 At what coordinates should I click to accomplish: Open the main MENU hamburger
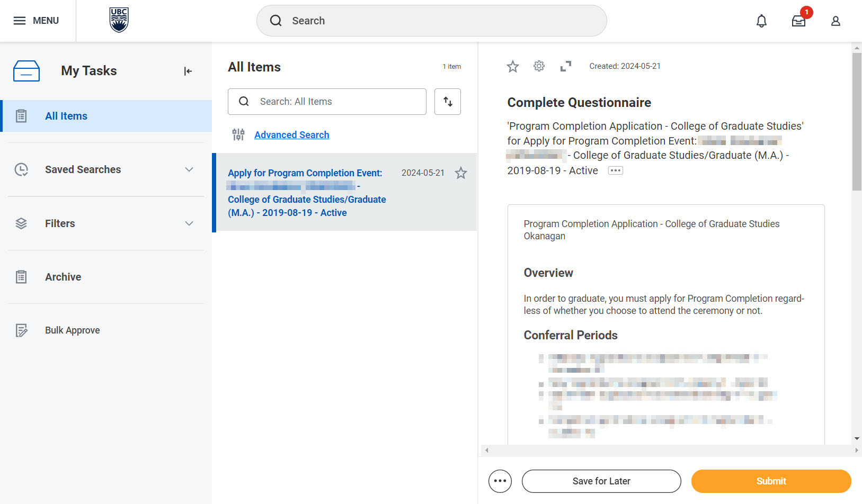tap(36, 21)
